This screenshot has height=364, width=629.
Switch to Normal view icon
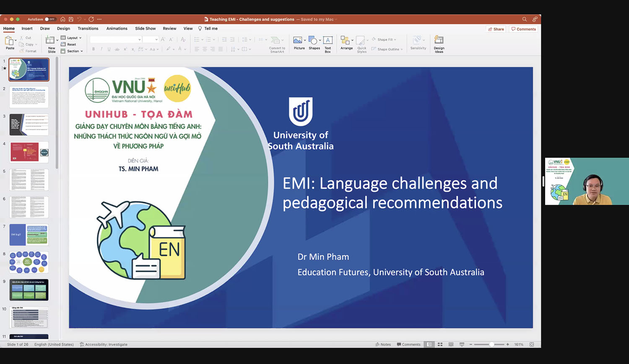429,344
